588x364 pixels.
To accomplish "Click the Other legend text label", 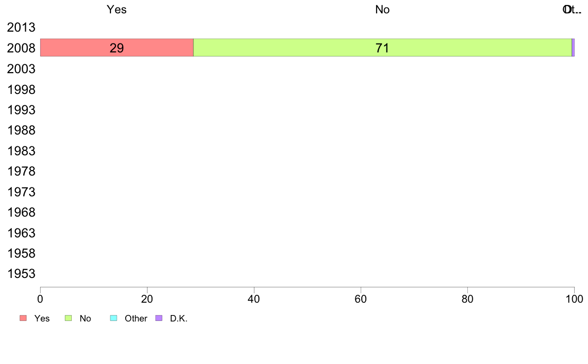I will tap(136, 318).
